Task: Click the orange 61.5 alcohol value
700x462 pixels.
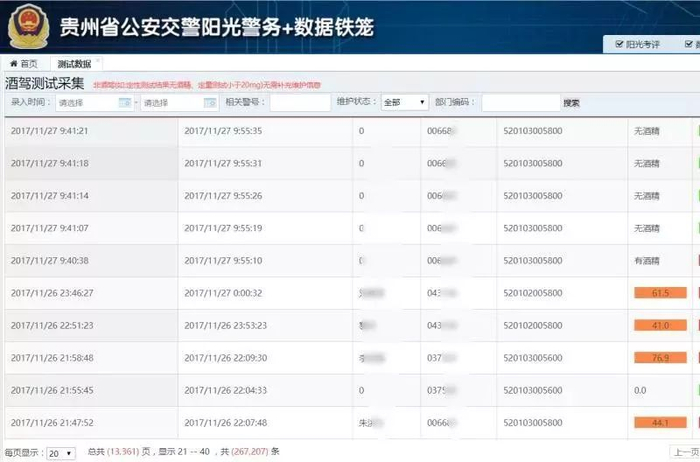Action: pyautogui.click(x=660, y=293)
